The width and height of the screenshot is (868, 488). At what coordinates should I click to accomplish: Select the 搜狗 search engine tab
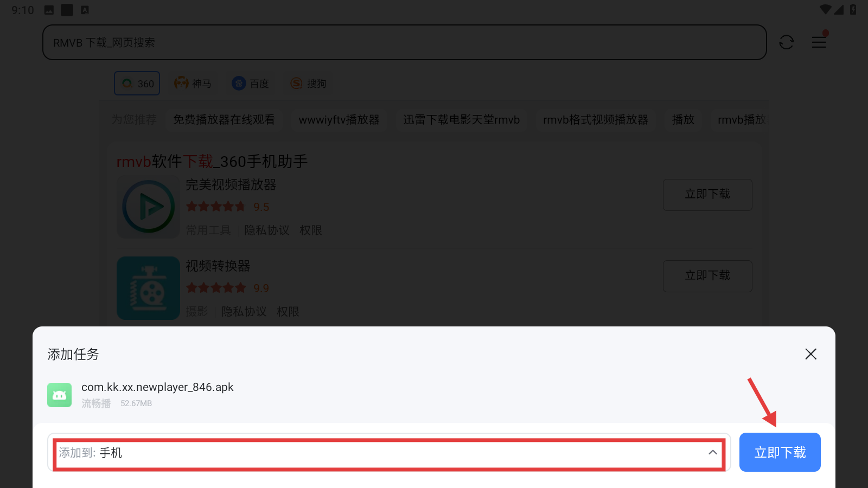click(308, 84)
